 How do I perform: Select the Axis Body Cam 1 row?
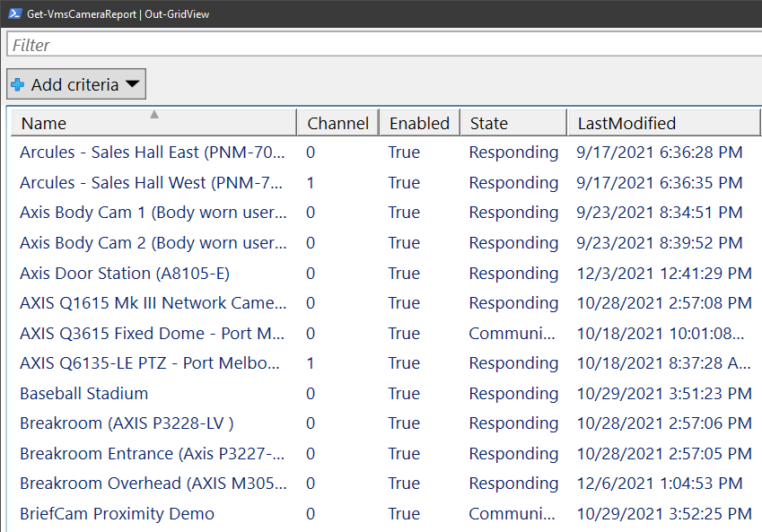(386, 213)
